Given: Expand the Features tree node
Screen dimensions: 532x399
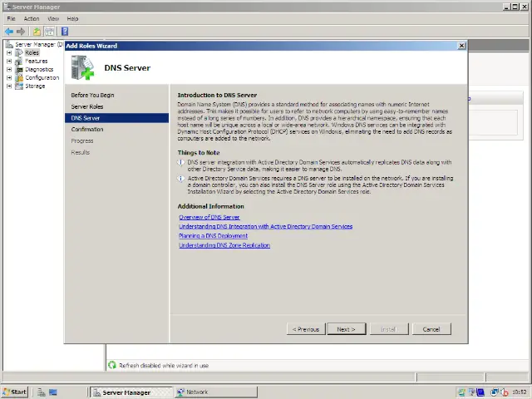Looking at the screenshot, I should coord(9,61).
